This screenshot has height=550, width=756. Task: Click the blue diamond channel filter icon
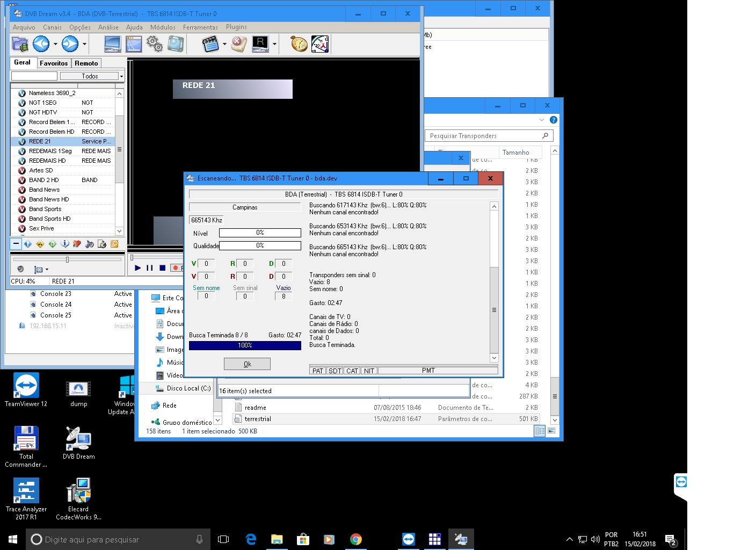coord(28,244)
